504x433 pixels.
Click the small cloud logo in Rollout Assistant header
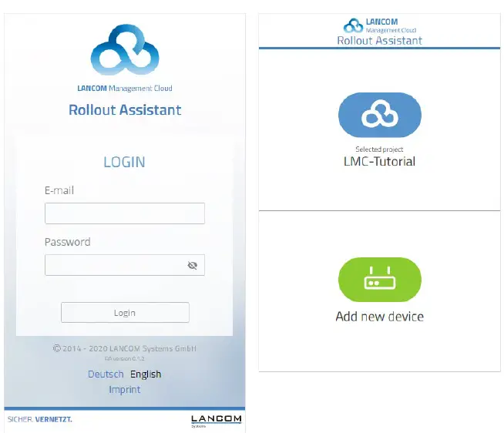(x=353, y=25)
